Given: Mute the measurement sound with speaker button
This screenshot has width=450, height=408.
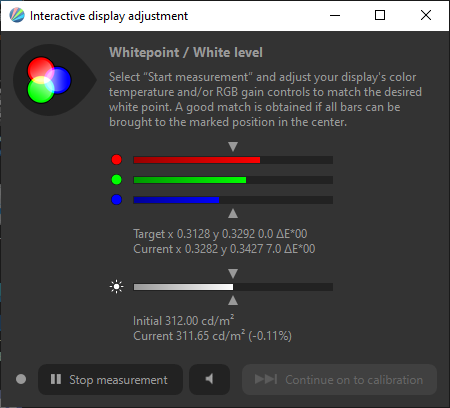Looking at the screenshot, I should pyautogui.click(x=209, y=379).
